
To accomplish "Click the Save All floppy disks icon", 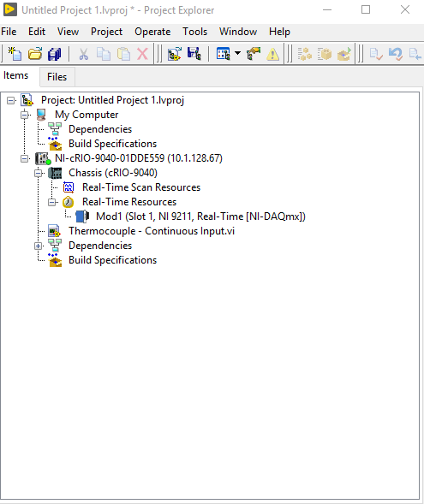I will tap(54, 54).
